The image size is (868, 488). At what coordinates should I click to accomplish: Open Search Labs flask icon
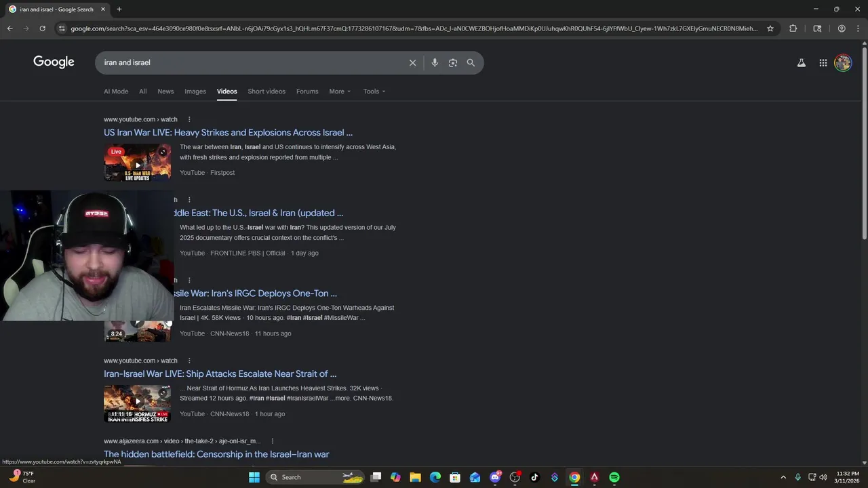(x=801, y=62)
